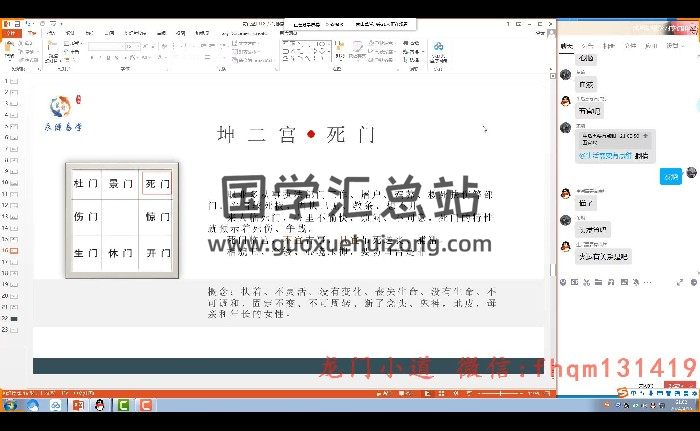This screenshot has width=700, height=431.
Task: Toggle italic formatting in the font group
Action: [100, 58]
